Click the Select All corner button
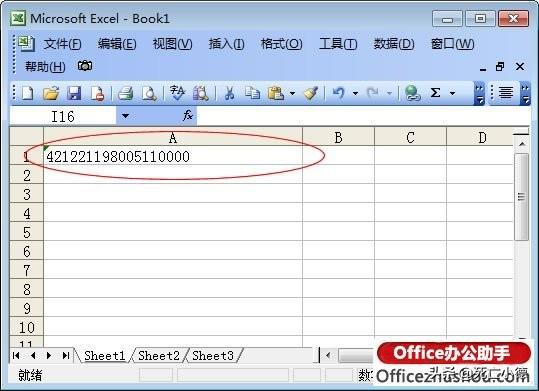The image size is (539, 391). click(x=27, y=137)
